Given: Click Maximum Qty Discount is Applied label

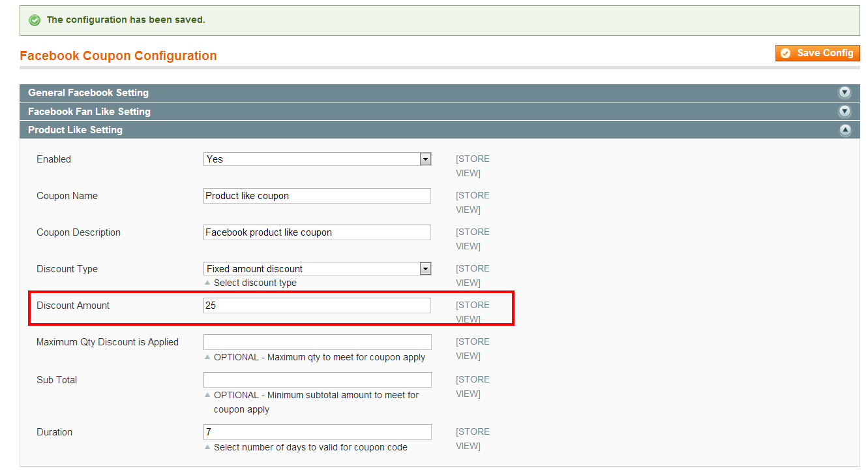Looking at the screenshot, I should tap(108, 342).
